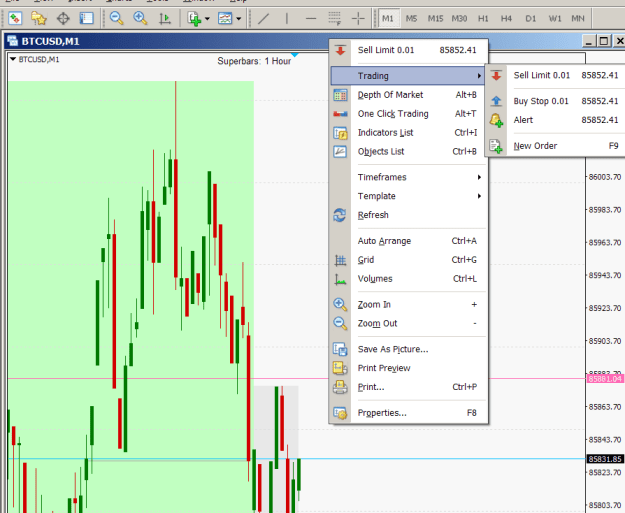Select Save As Picture menu entry

(x=408, y=349)
